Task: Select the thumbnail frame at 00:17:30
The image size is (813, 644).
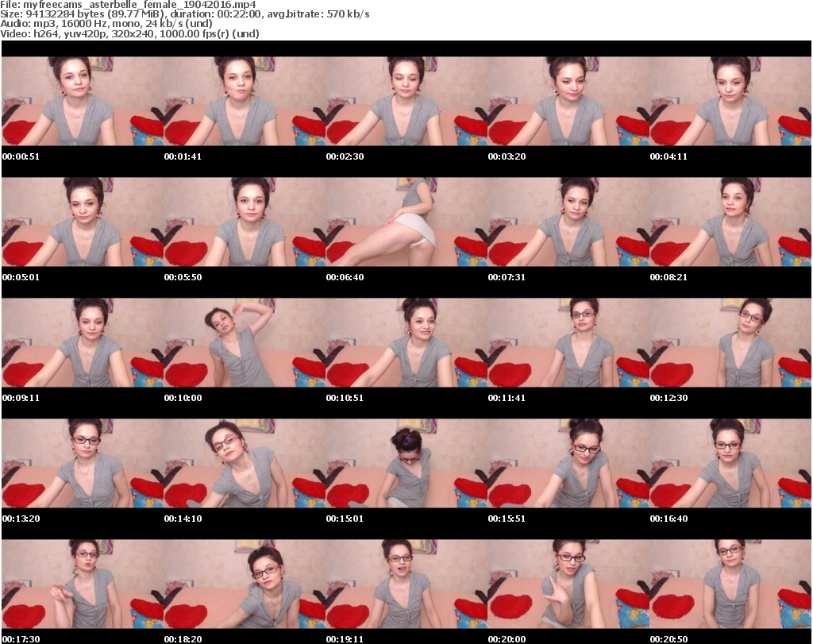Action: click(83, 584)
